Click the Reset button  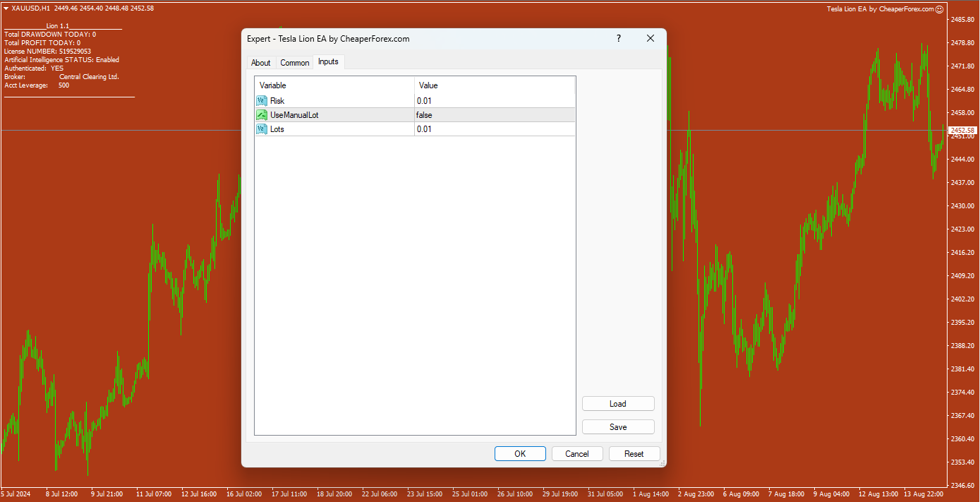click(x=634, y=454)
